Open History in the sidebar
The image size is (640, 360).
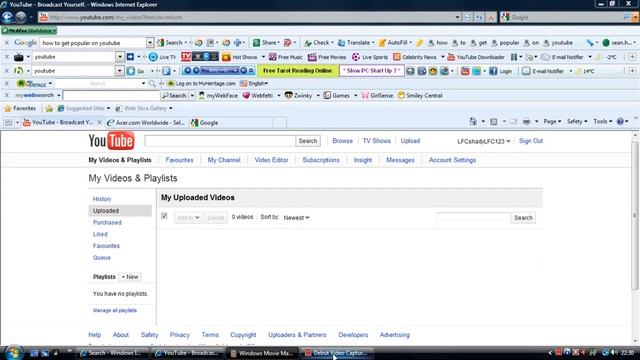pos(102,199)
